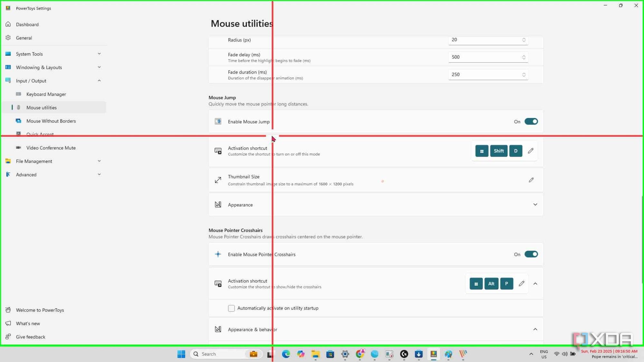Edit Crosshairs activation shortcut pencil
This screenshot has width=644, height=362.
pos(522,284)
